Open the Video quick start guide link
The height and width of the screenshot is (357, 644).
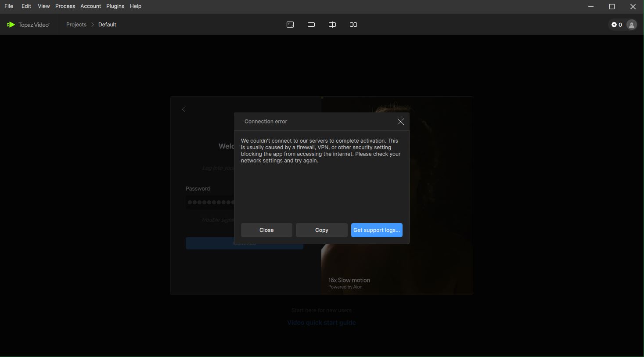(x=321, y=323)
